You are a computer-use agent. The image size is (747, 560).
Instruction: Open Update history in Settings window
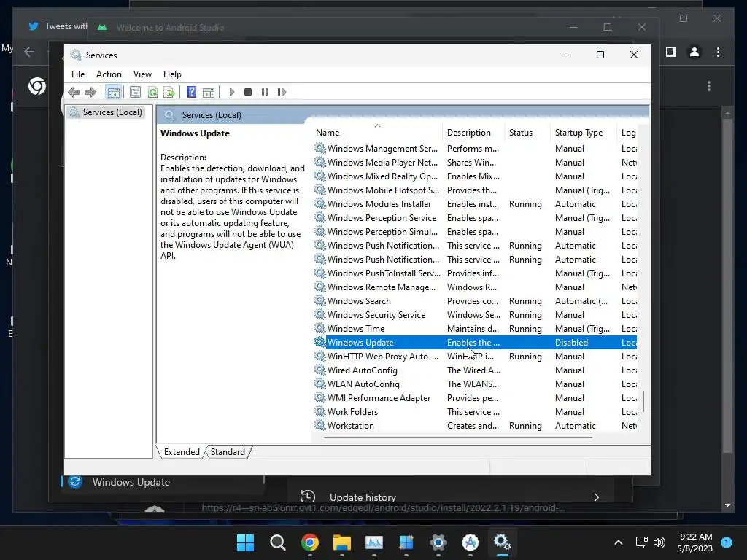450,497
